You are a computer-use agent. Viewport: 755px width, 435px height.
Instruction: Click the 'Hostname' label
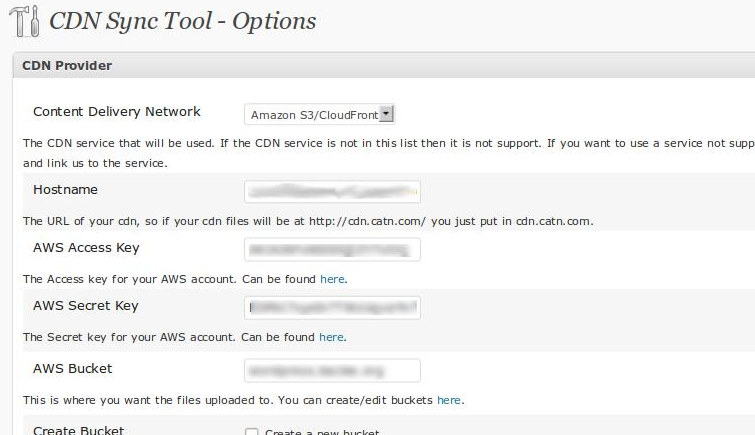coord(65,190)
